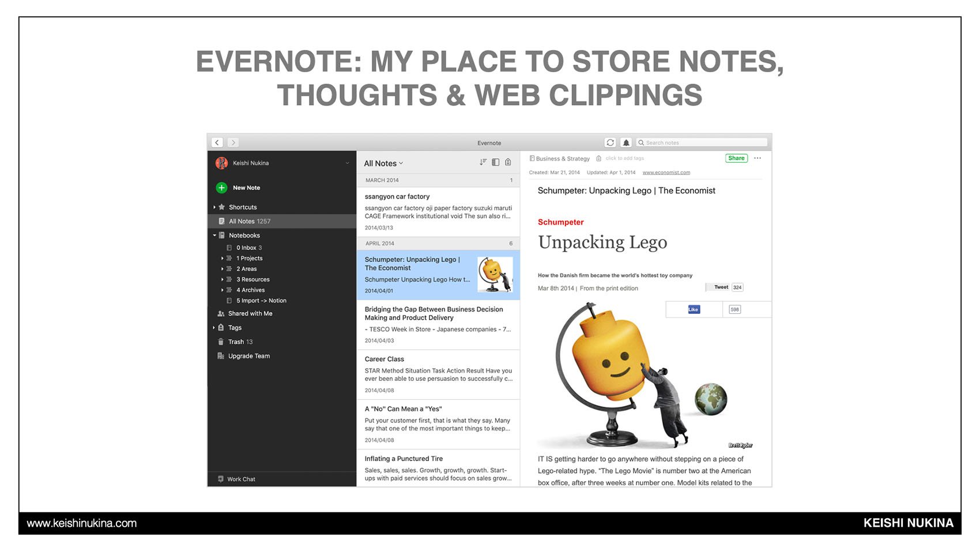
Task: Open the Career Class note
Action: click(x=438, y=374)
